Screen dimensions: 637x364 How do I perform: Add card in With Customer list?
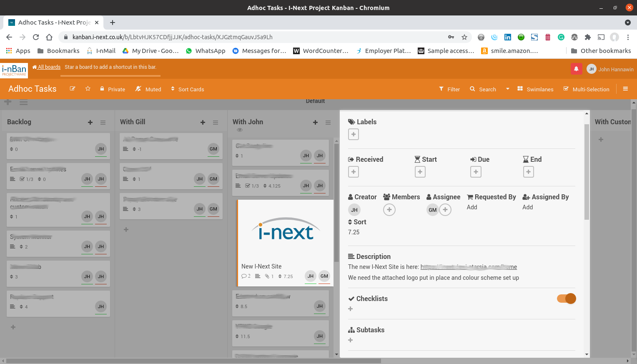[601, 140]
